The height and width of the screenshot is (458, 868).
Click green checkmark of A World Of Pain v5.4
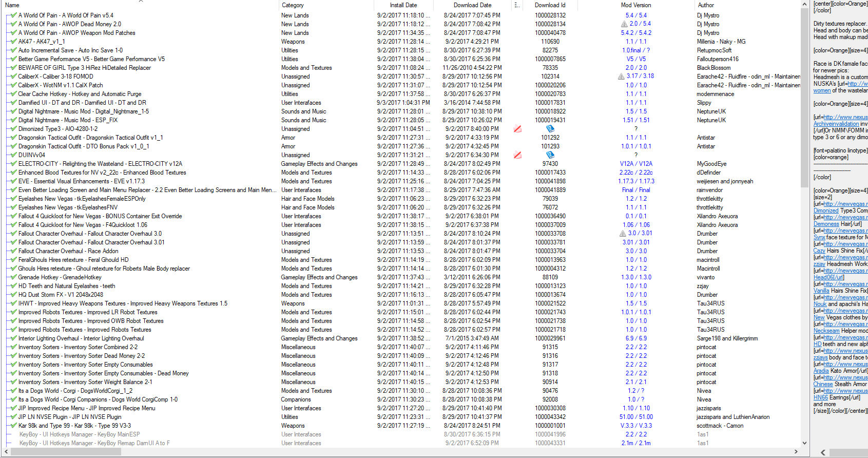13,15
